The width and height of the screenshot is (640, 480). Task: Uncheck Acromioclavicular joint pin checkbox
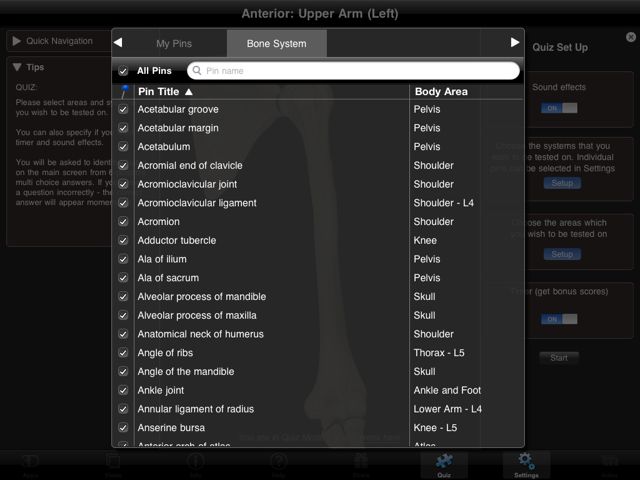(123, 184)
